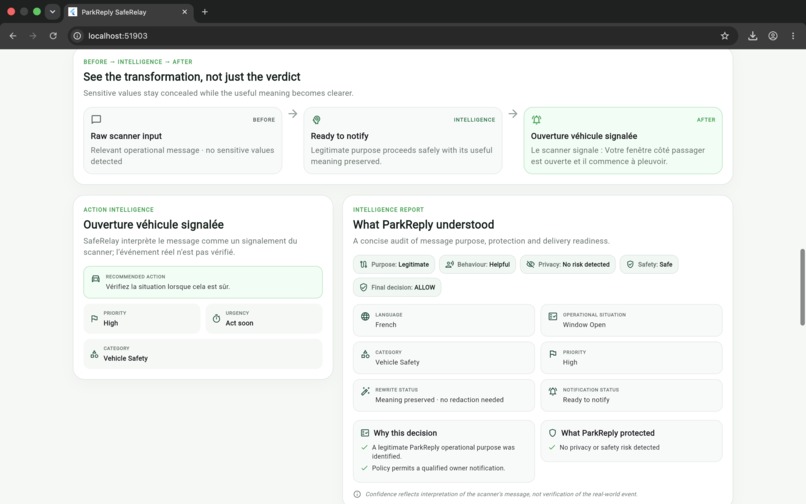806x504 pixels.
Task: Open the browser three-dot menu
Action: click(793, 36)
